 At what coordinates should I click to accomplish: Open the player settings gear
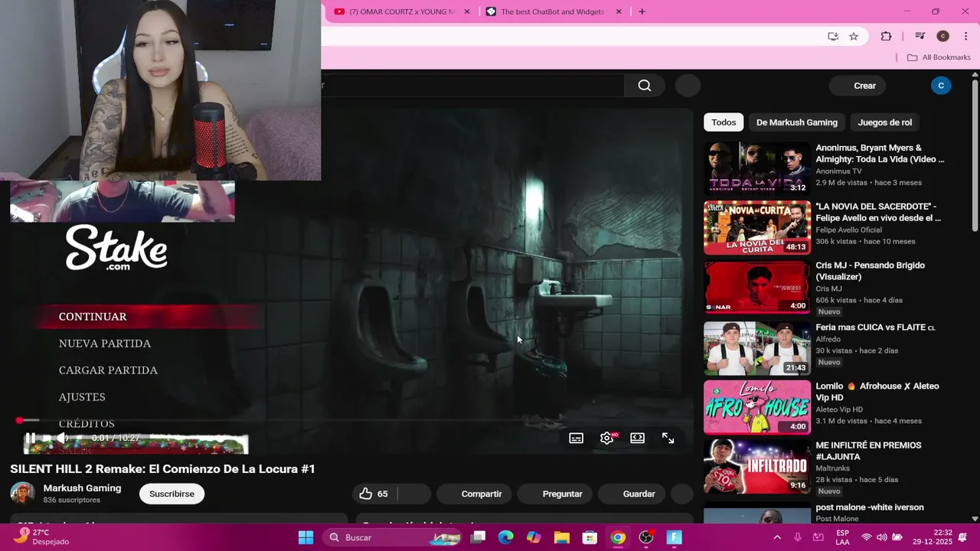[x=607, y=439]
